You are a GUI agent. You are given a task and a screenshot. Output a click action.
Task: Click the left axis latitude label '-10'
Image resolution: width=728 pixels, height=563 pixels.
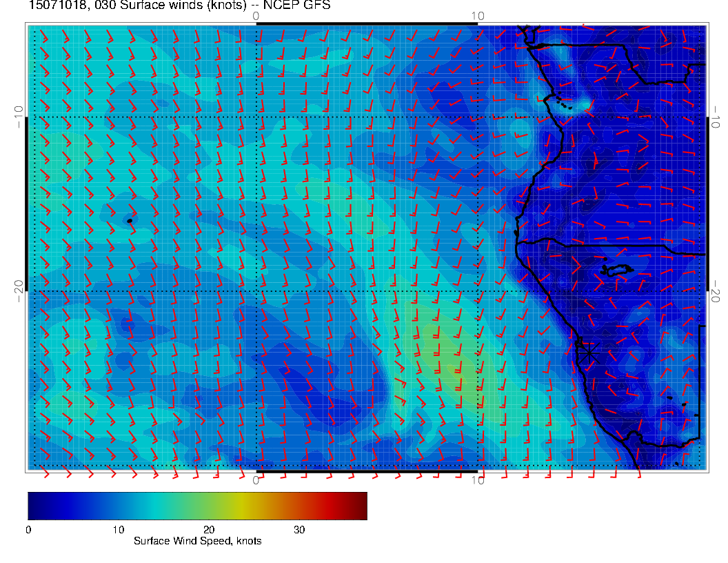19,117
